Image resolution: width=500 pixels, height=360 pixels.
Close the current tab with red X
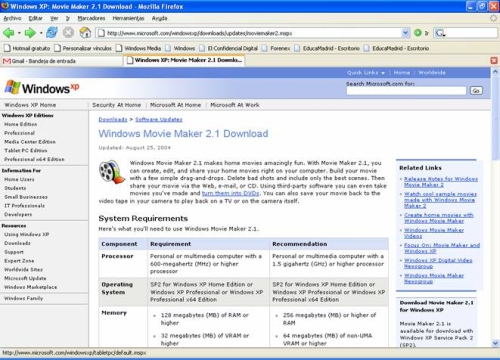[494, 61]
